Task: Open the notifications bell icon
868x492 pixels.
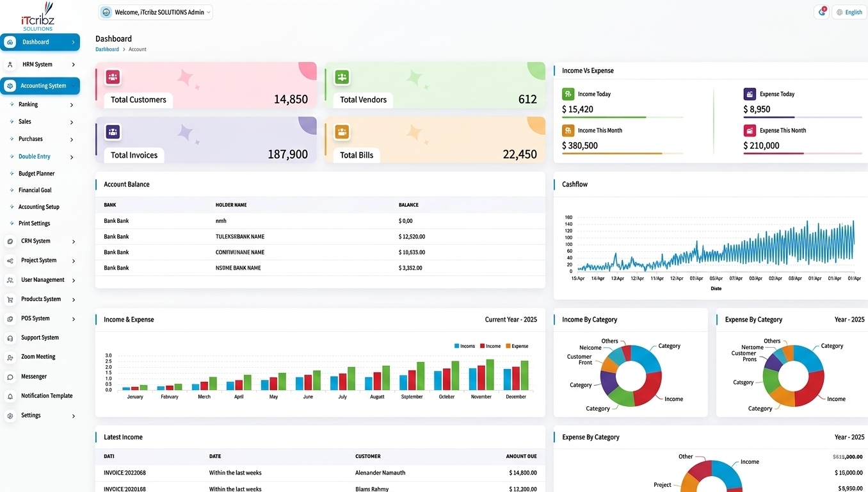Action: click(822, 12)
